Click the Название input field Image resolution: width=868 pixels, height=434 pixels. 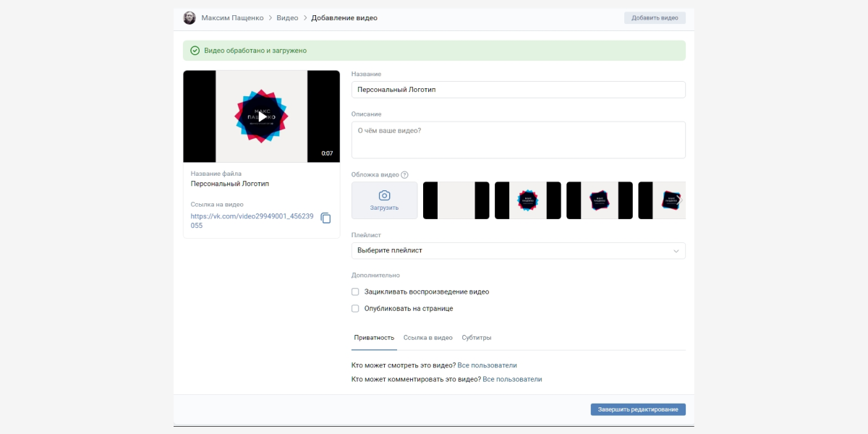(x=518, y=90)
